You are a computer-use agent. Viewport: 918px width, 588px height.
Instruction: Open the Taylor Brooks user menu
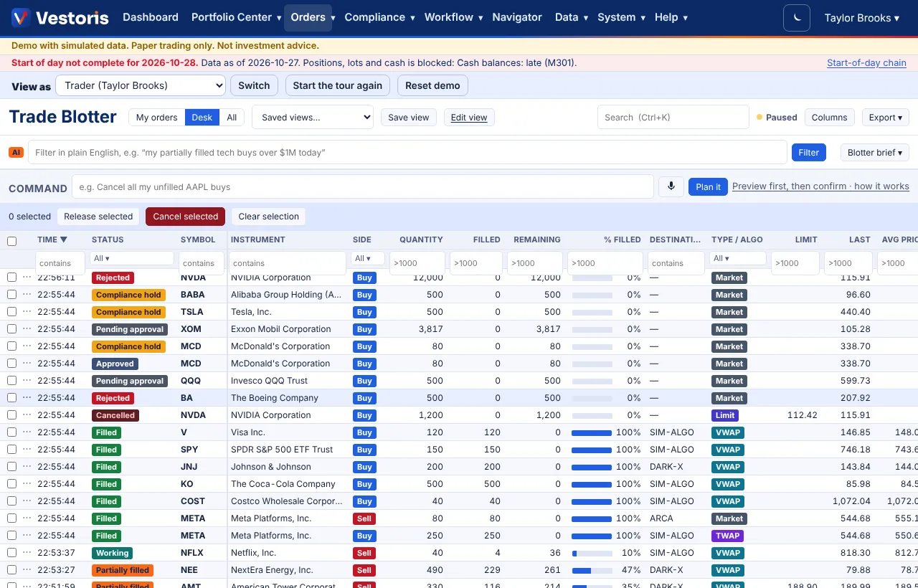[x=861, y=18]
